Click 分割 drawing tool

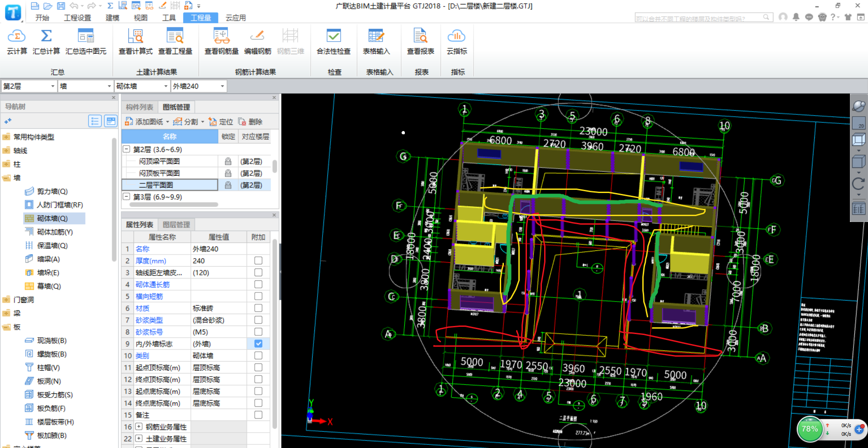pos(186,122)
